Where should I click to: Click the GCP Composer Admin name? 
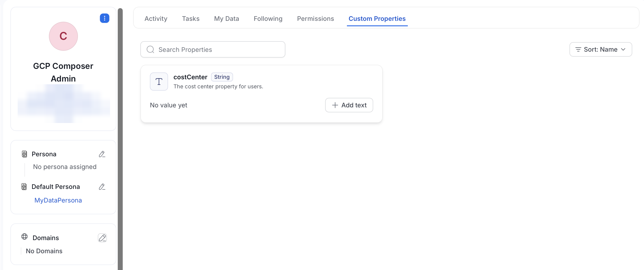63,72
